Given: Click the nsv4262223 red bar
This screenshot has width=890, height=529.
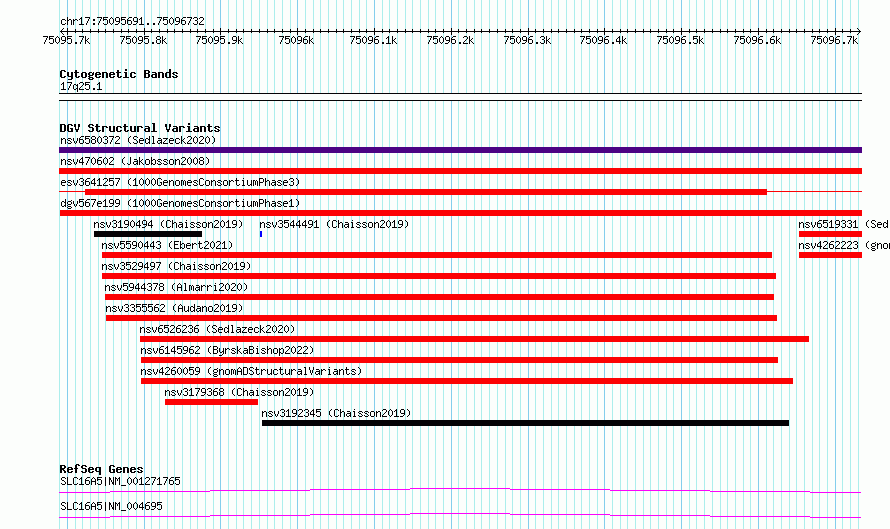Looking at the screenshot, I should tap(830, 255).
